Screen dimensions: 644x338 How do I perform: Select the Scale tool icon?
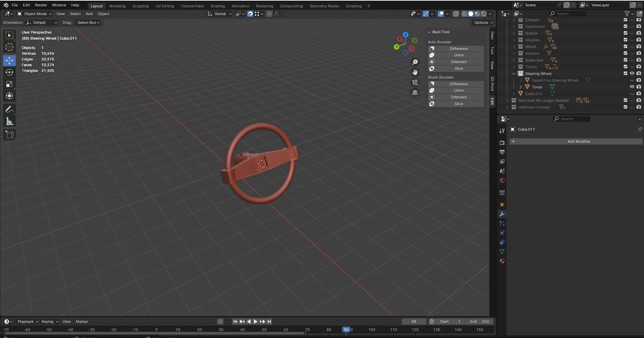coord(9,84)
